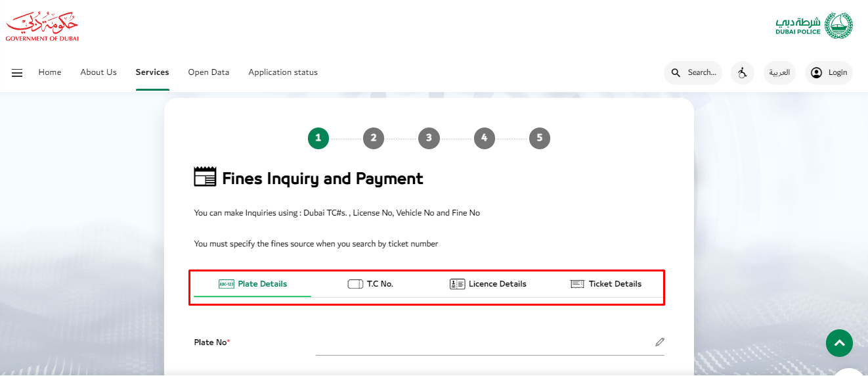Viewport: 868px width, 376px height.
Task: Click the green scroll-to-top arrow button
Action: tap(839, 343)
